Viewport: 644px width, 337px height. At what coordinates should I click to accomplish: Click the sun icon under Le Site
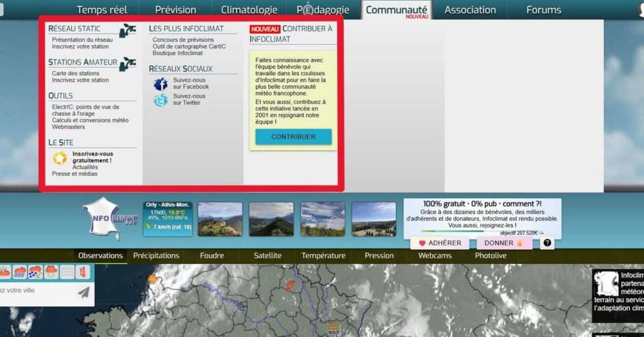[60, 158]
